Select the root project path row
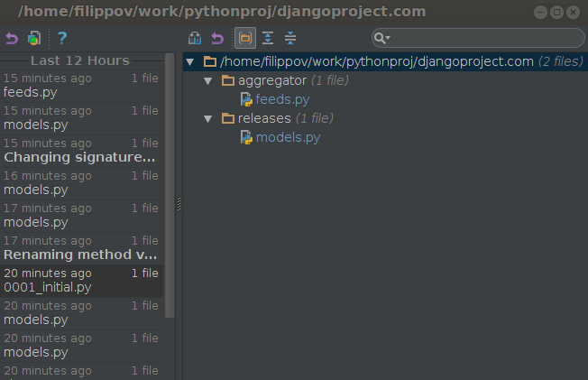The height and width of the screenshot is (380, 588). pos(385,61)
